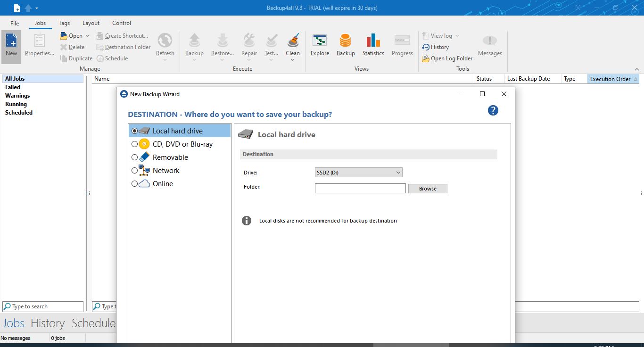The image size is (644, 347).
Task: Sort by the Status column header
Action: (489, 79)
